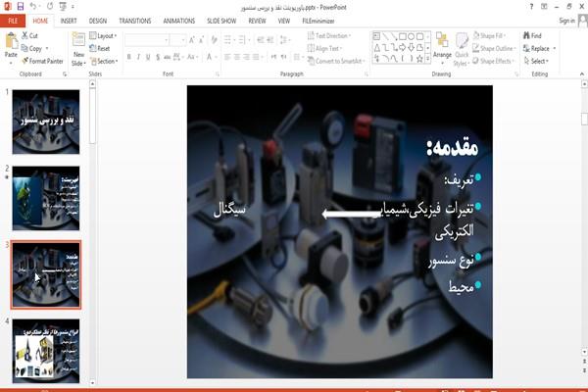Click the Sign in link
Screen dimensions: 588x392
pyautogui.click(x=566, y=21)
